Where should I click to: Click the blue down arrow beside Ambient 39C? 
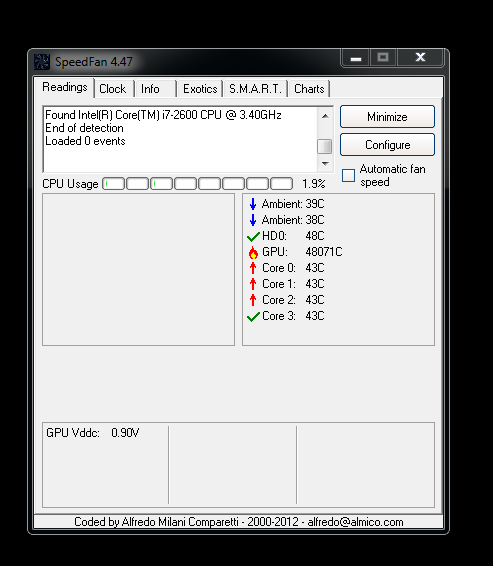click(x=253, y=204)
